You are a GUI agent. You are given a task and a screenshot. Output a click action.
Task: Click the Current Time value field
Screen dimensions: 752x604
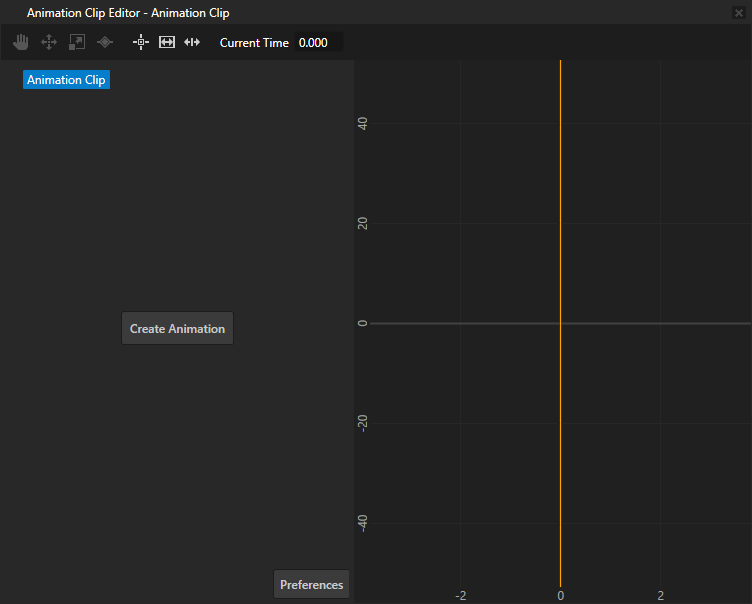click(318, 43)
